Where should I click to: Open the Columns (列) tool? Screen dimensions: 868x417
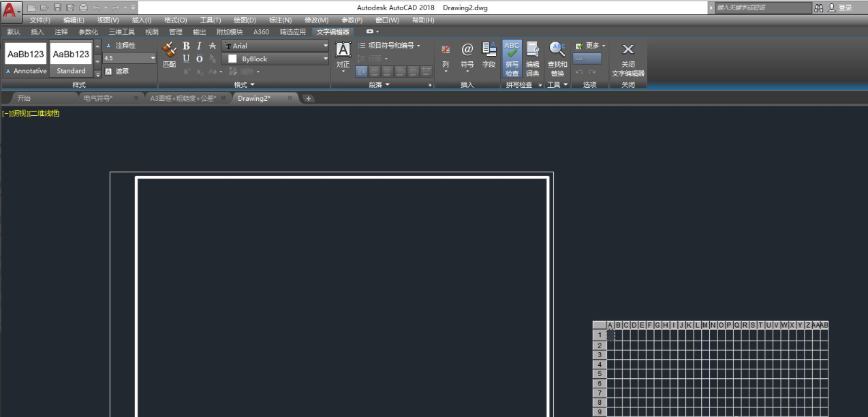[x=446, y=57]
